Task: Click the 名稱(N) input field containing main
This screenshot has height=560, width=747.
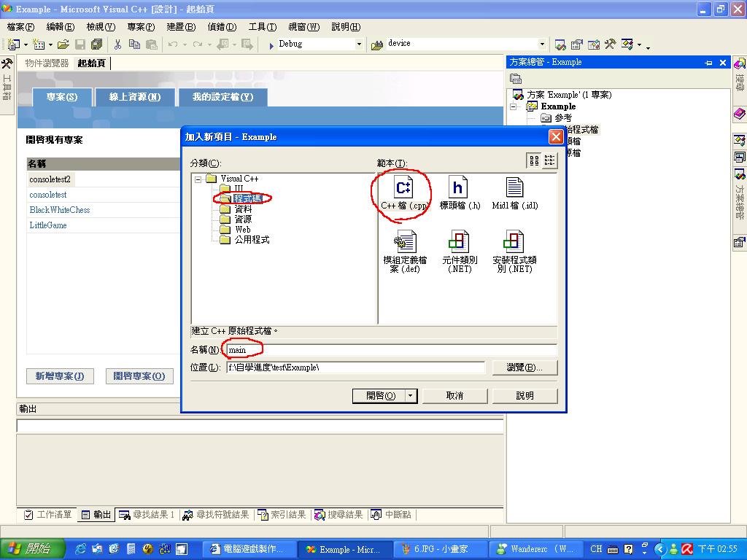Action: pos(392,351)
